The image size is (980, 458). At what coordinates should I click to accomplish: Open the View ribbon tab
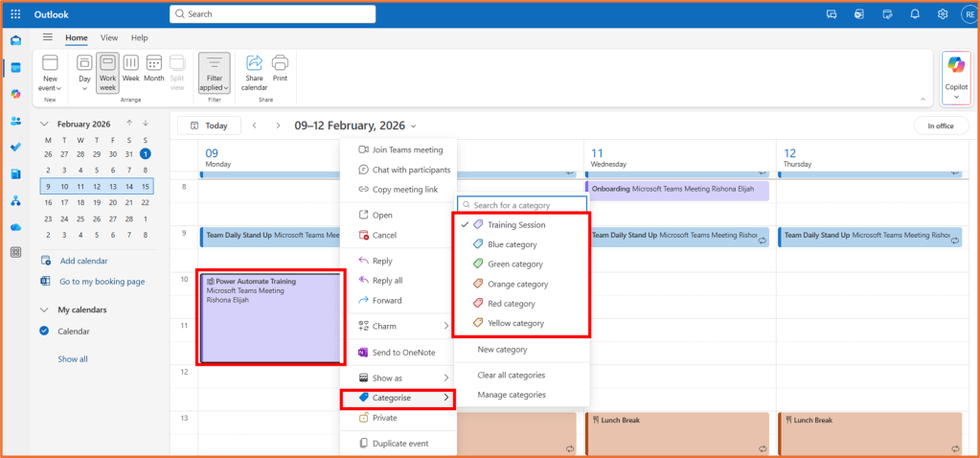click(x=109, y=38)
